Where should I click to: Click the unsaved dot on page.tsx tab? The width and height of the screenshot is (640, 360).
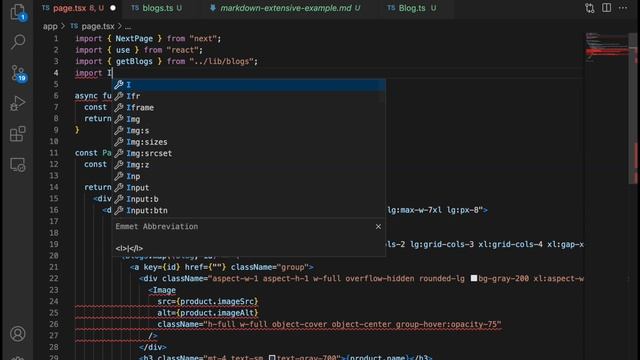(113, 8)
